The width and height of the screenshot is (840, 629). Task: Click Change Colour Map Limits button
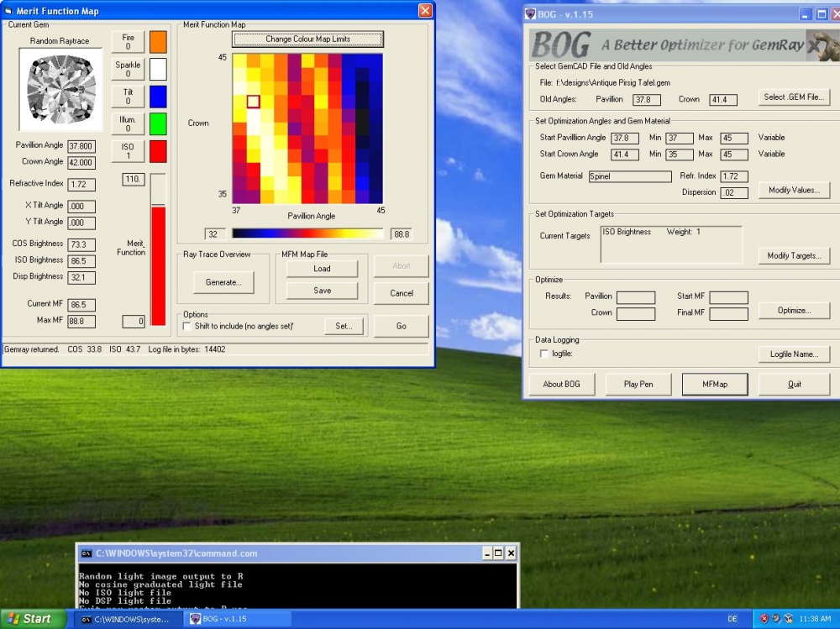pos(308,39)
